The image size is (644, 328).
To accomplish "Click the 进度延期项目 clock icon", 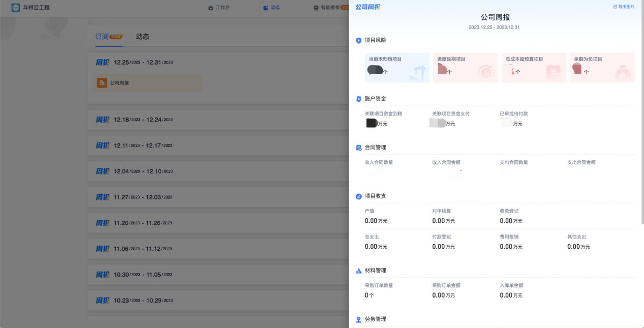I will [486, 74].
